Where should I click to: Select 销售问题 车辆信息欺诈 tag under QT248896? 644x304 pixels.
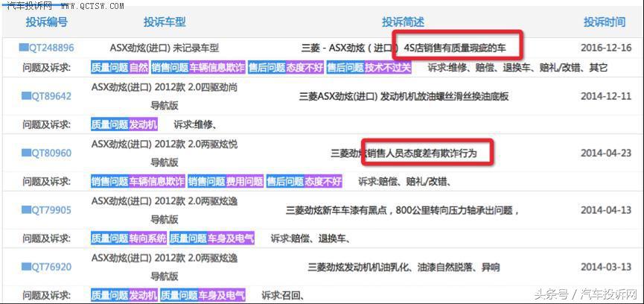point(198,67)
